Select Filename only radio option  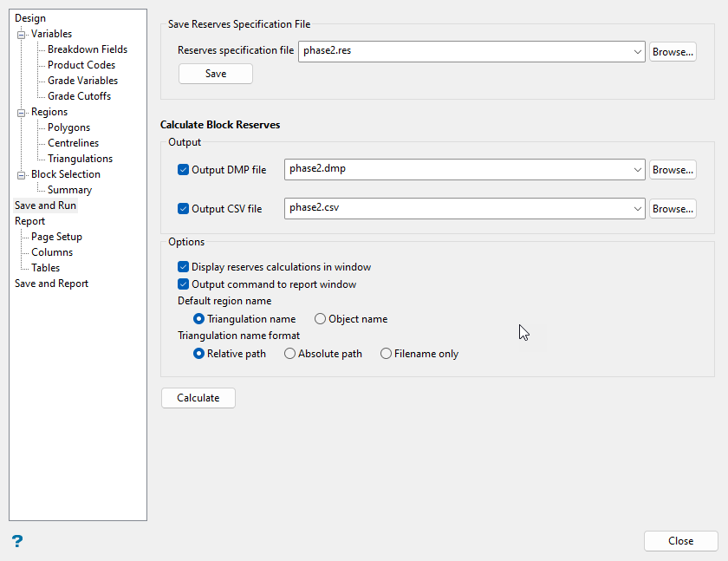(x=386, y=354)
